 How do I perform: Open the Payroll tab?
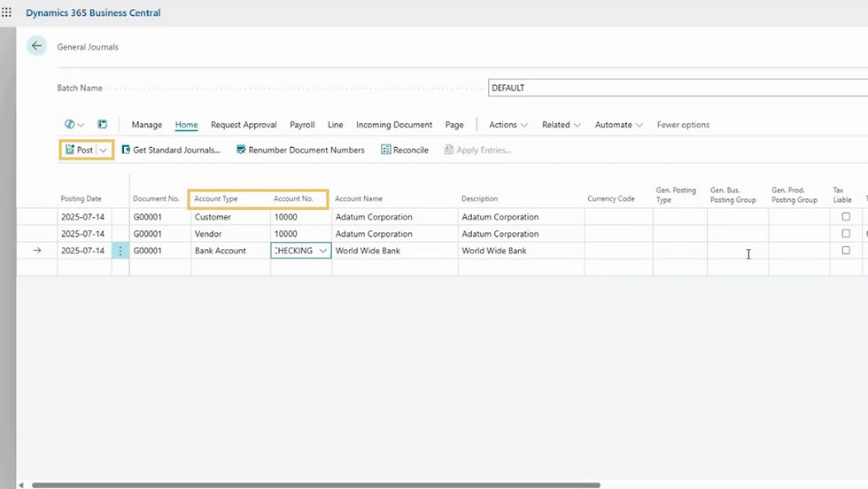click(302, 125)
